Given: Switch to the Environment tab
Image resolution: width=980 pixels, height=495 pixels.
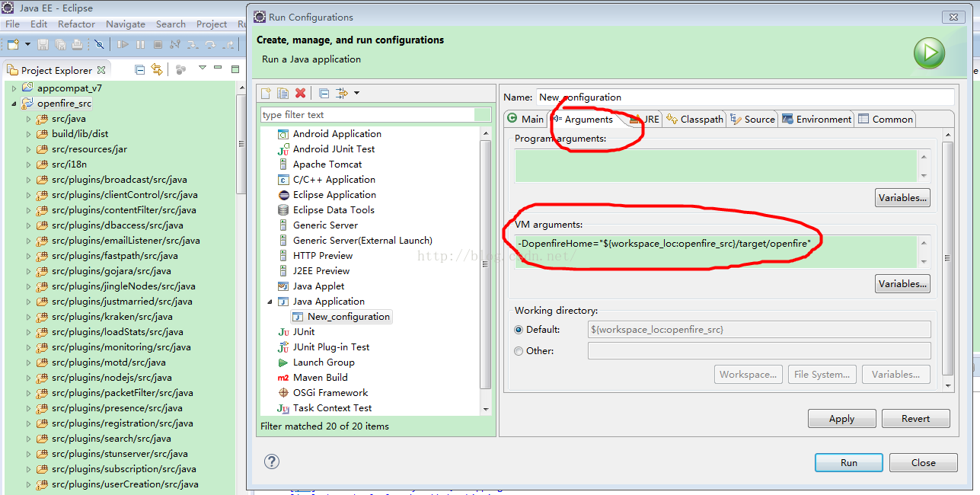Looking at the screenshot, I should point(816,119).
